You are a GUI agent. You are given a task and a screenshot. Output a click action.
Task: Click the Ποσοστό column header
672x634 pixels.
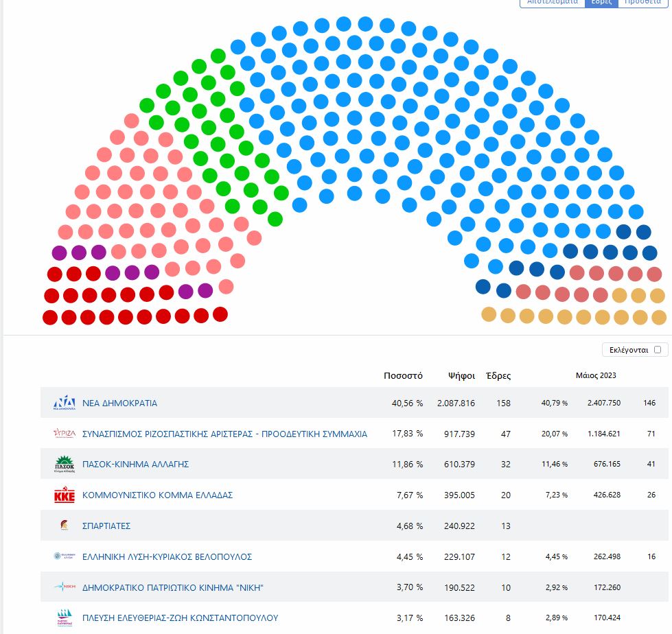coord(403,376)
